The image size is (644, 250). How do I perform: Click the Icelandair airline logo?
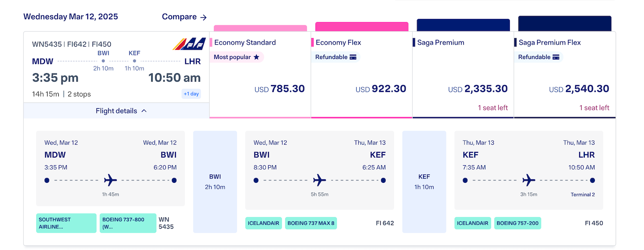tap(189, 44)
